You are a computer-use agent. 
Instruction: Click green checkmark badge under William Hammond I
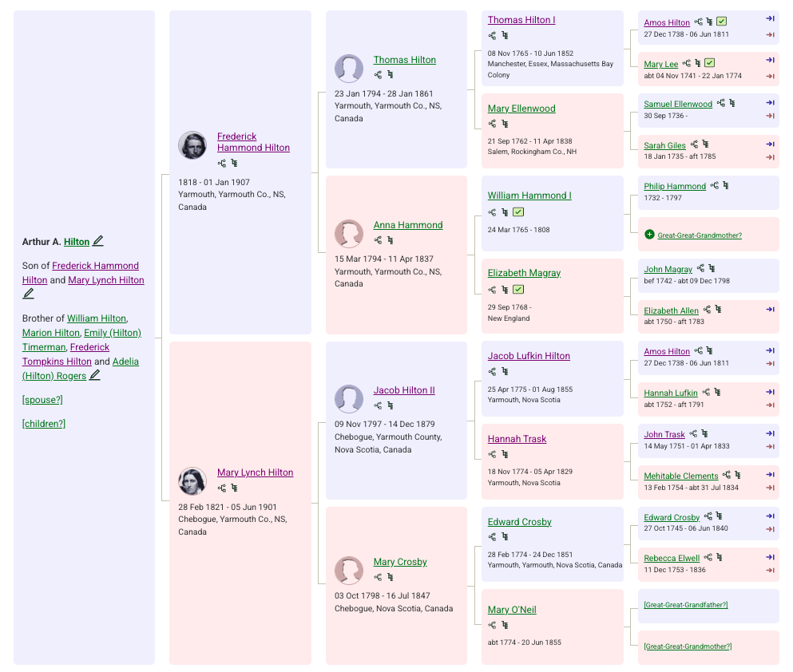pos(518,212)
